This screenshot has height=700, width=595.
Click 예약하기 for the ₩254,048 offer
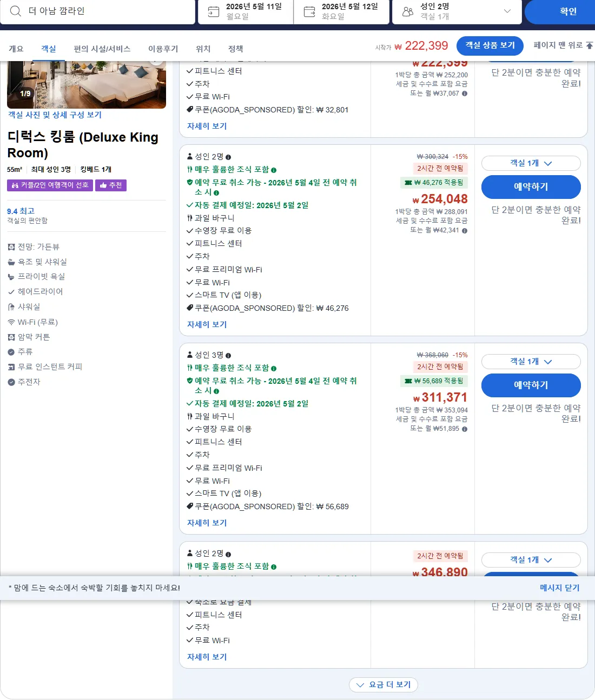(x=531, y=187)
